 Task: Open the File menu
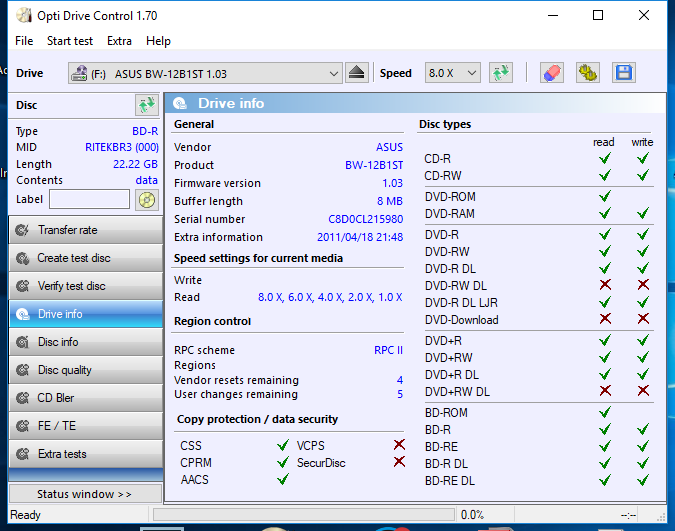(24, 41)
